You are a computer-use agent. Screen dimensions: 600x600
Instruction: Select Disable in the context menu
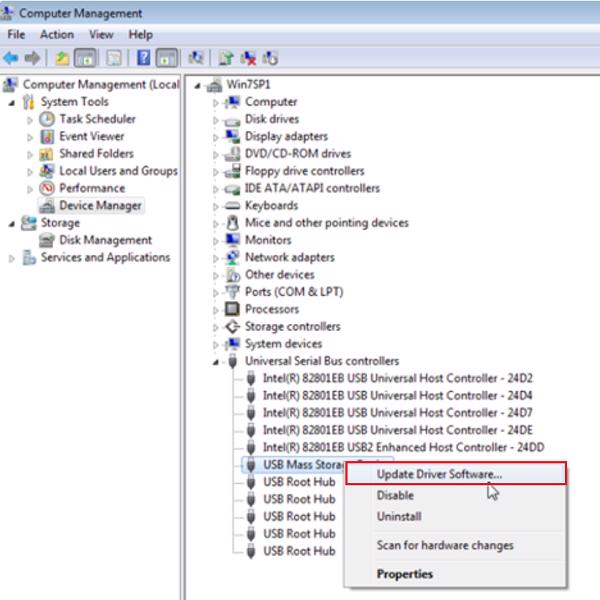(395, 495)
